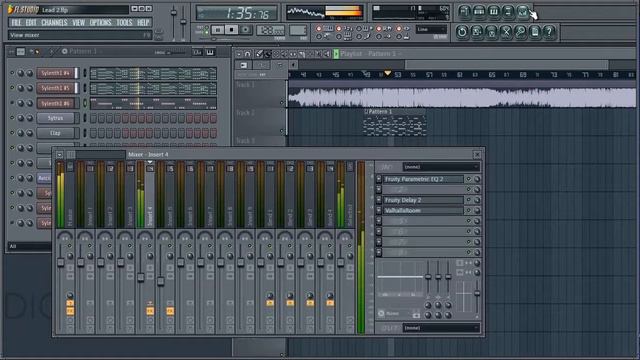The height and width of the screenshot is (360, 640).
Task: Mute the Sytrus channel LED
Action: 12,118
